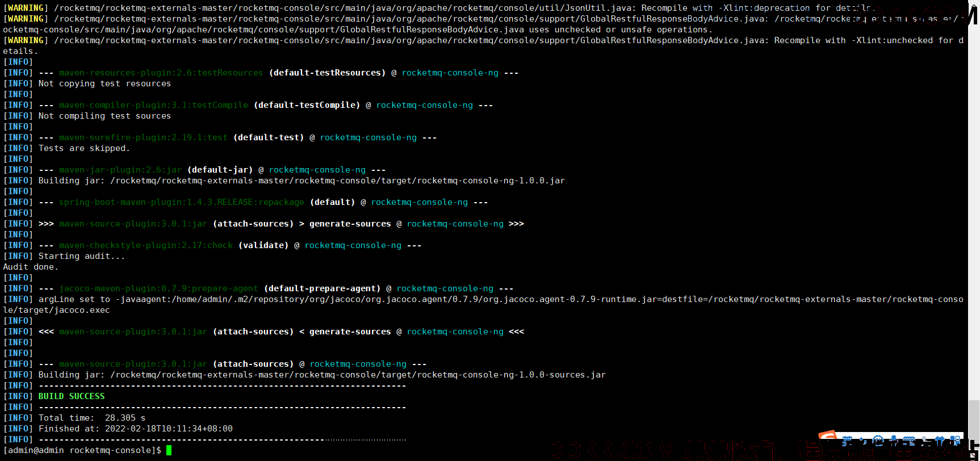
Task: Click the green cursor at the shell prompt
Action: click(x=169, y=450)
